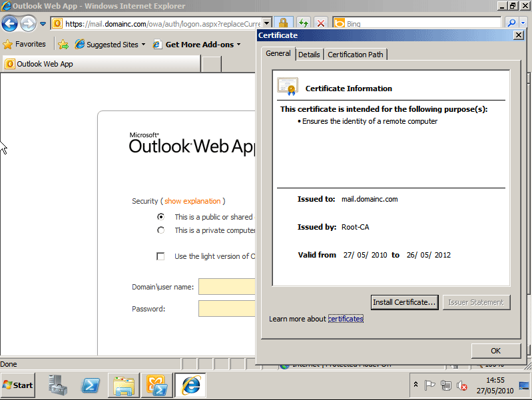Click the browser Forward arrow button
Screen dimensions: 532x400
29,24
